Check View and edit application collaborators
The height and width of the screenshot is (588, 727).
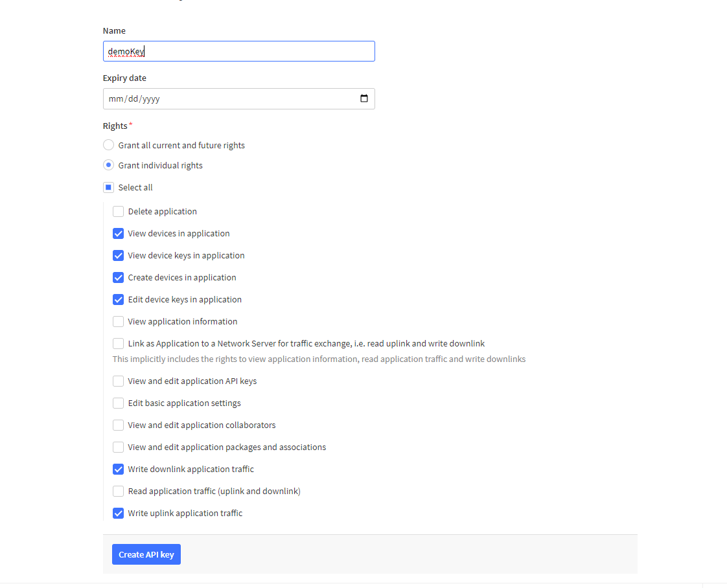pos(118,425)
